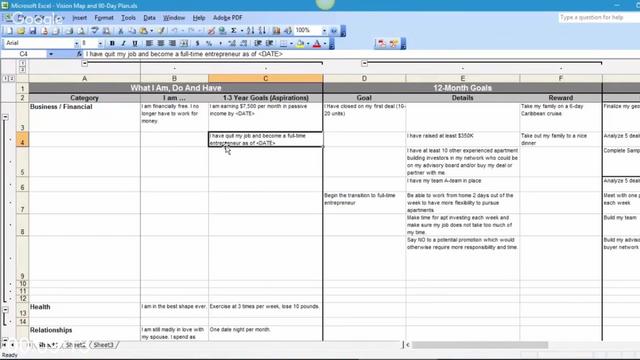Collapse the column group above column A
Image resolution: width=640 pixels, height=360 pixels.
(x=84, y=63)
